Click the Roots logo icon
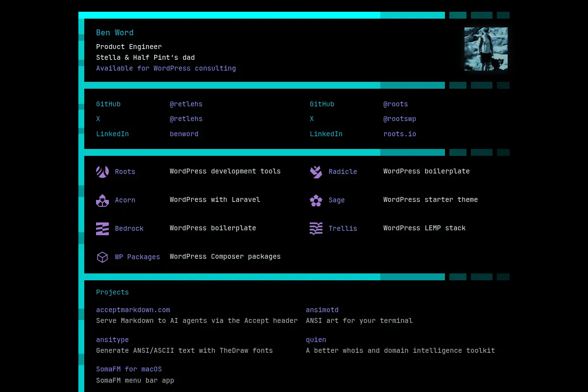Screen dimensions: 588x392 (102, 171)
